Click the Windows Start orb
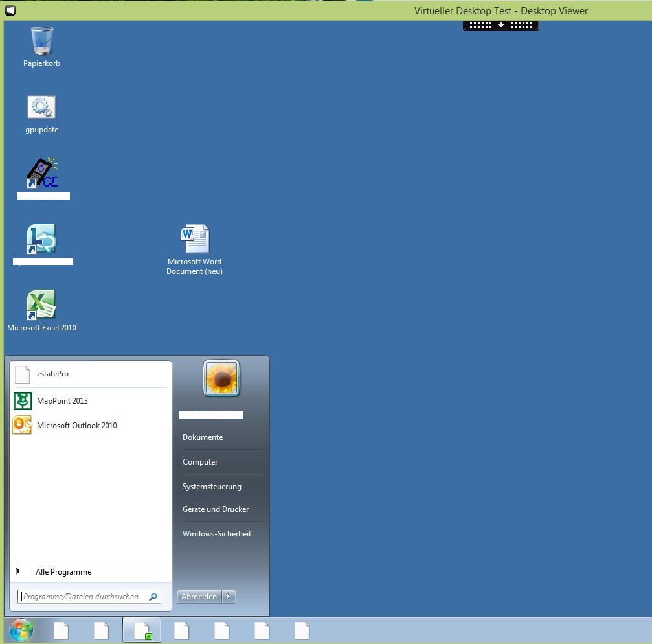652x644 pixels. tap(21, 630)
